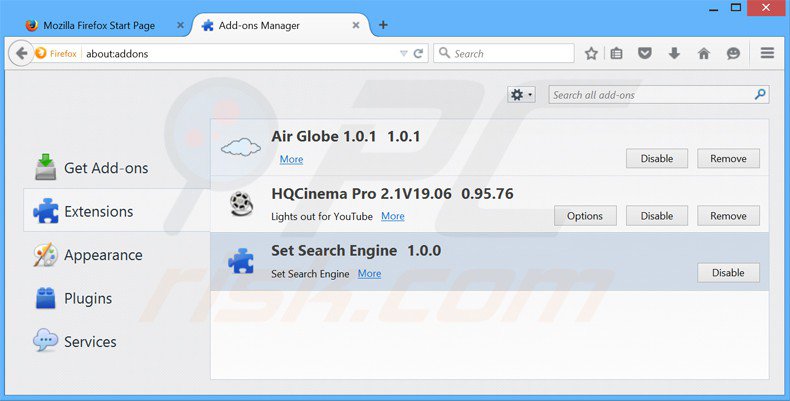Bookmark this page with the star icon
790x401 pixels.
(591, 53)
